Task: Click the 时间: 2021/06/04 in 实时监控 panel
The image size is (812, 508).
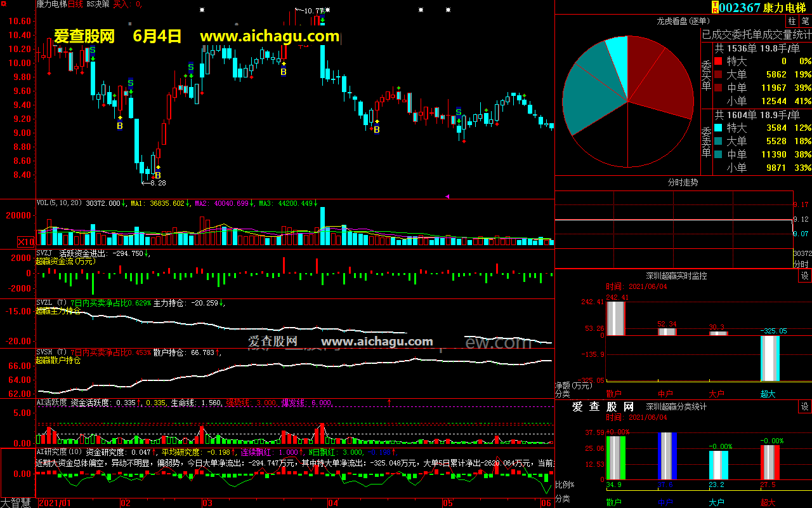Action: pyautogui.click(x=636, y=286)
